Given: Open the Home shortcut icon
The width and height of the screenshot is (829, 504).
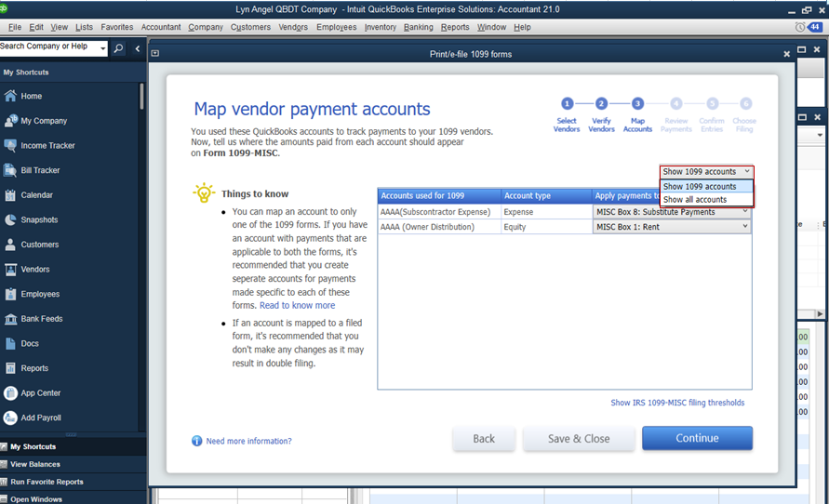Looking at the screenshot, I should 10,96.
